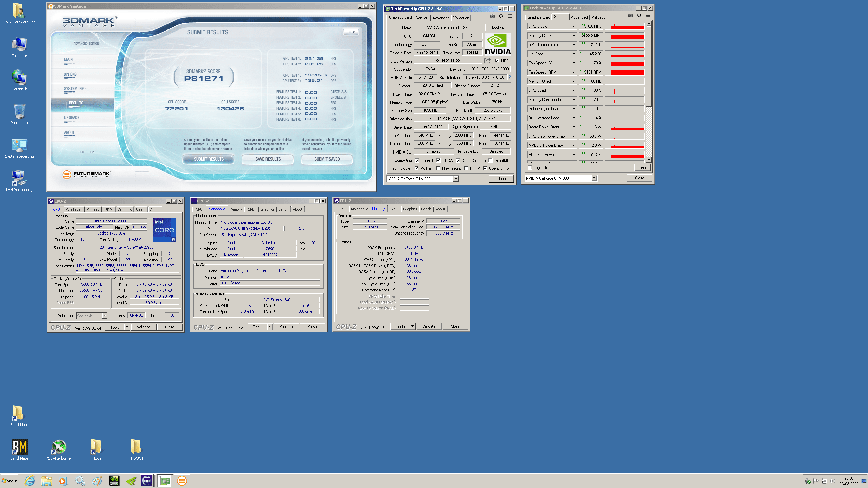The image size is (868, 488).
Task: Click the GPU-Z screenshot camera icon
Action: (x=492, y=16)
